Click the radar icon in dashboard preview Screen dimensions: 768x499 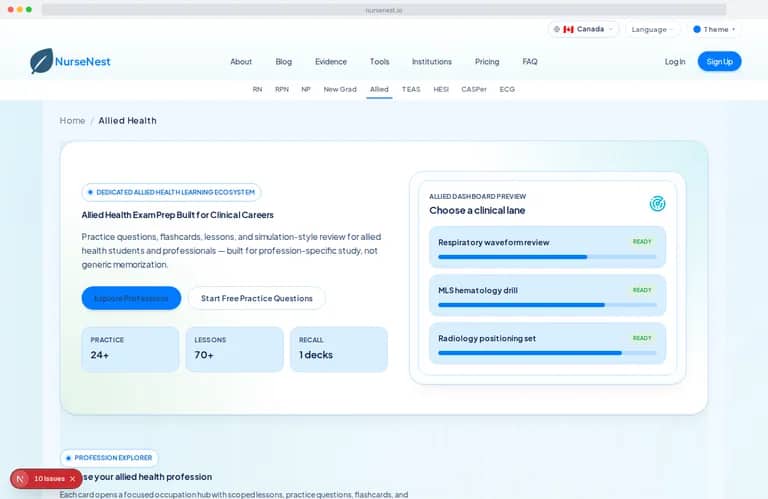tap(657, 203)
